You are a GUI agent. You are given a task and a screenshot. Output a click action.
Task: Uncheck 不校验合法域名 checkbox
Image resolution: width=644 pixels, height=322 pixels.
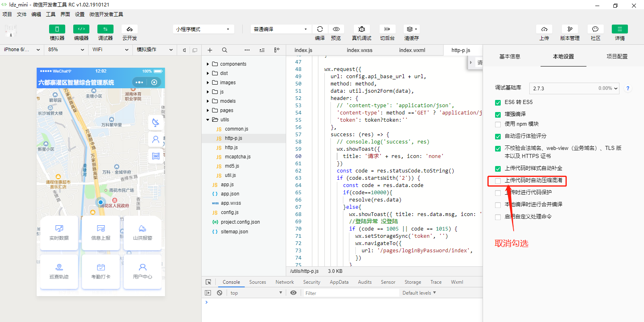(x=498, y=148)
